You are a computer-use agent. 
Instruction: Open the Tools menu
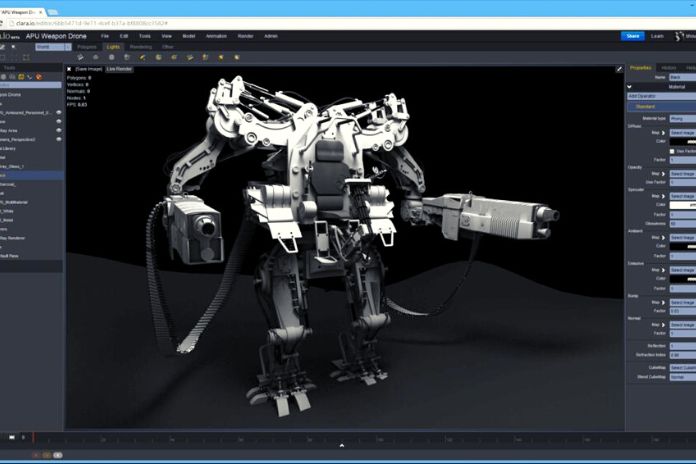pos(145,36)
